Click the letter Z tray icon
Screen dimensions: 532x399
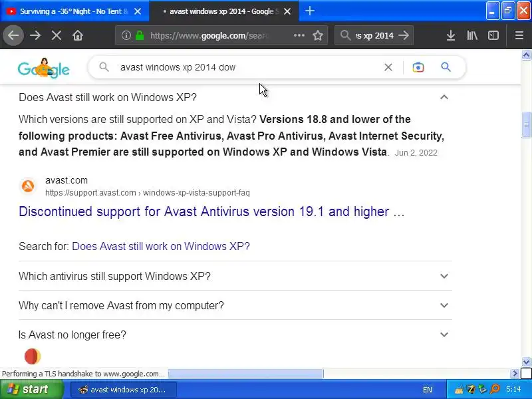[x=471, y=389]
